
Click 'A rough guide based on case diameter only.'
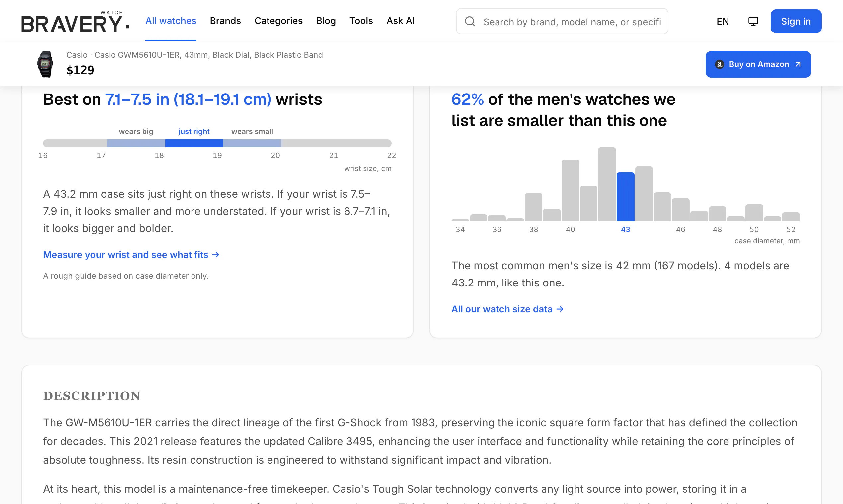point(126,276)
